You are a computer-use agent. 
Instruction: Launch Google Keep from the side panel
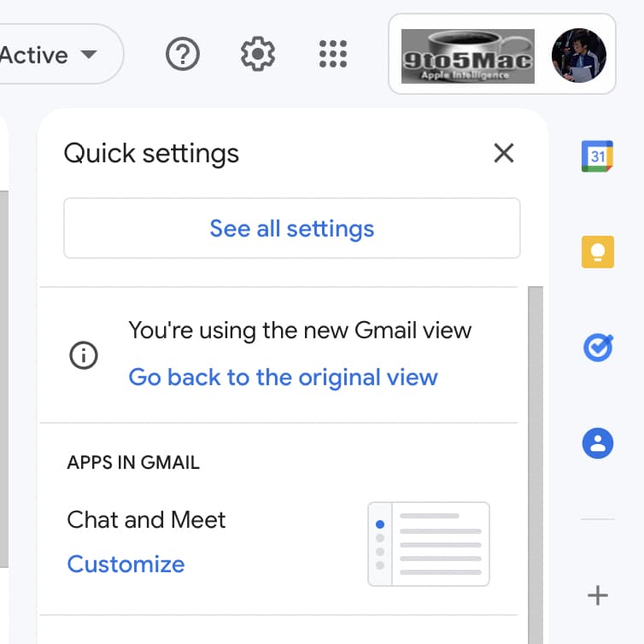point(597,252)
